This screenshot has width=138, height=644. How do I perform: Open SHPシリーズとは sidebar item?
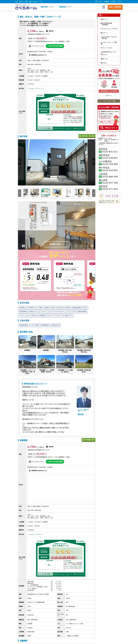[106, 48]
